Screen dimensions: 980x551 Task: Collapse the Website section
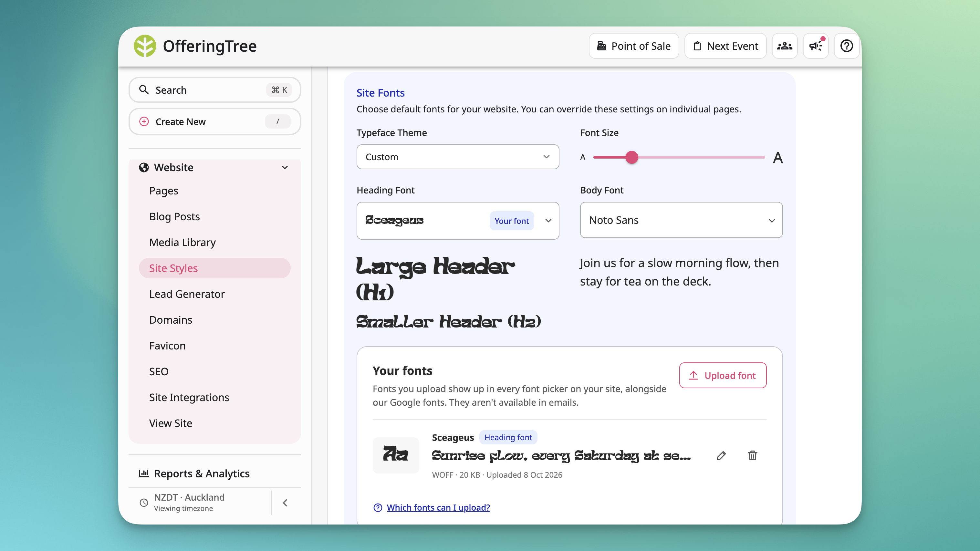pyautogui.click(x=285, y=167)
